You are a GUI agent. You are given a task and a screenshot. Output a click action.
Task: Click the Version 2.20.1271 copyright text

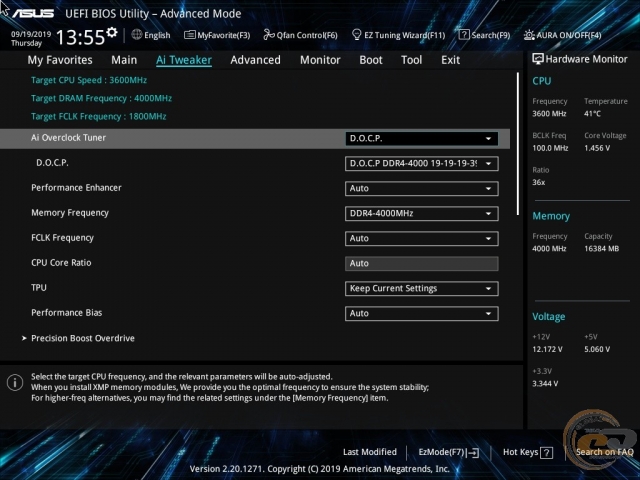[x=320, y=469]
